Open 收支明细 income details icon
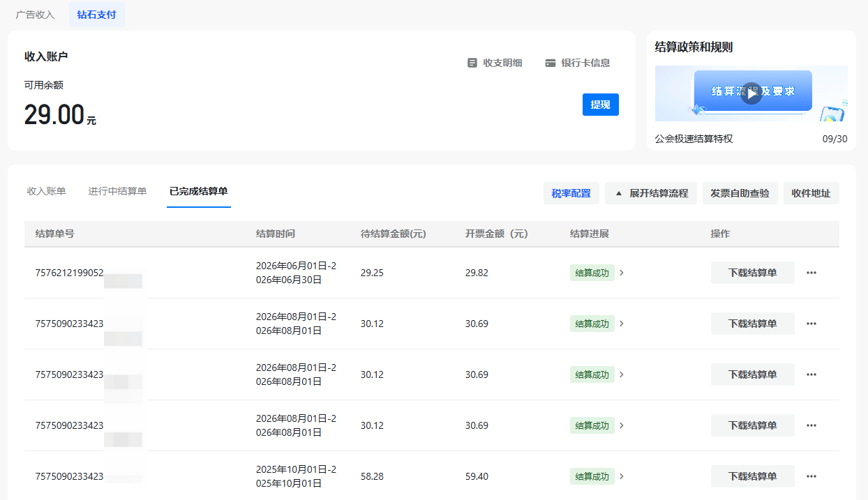 pos(472,63)
